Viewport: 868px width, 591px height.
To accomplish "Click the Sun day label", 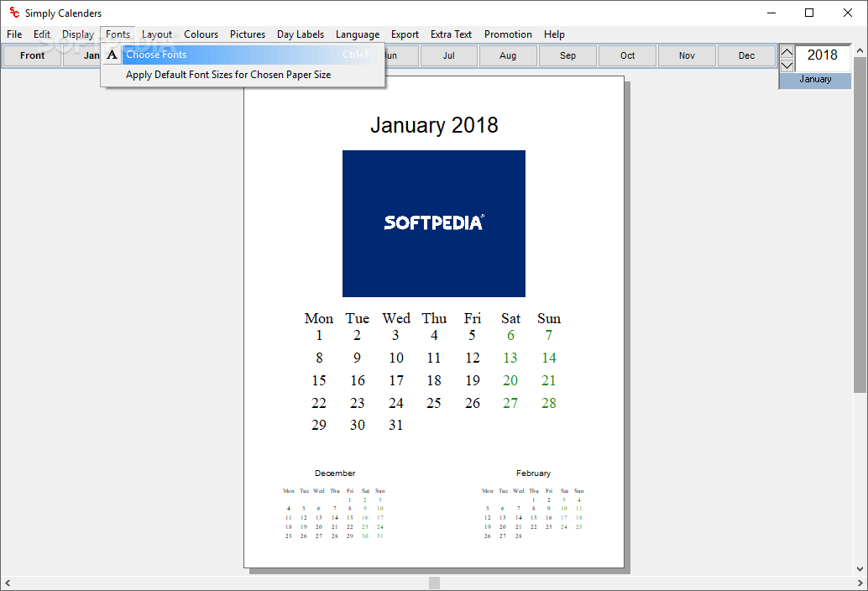I will (x=549, y=319).
